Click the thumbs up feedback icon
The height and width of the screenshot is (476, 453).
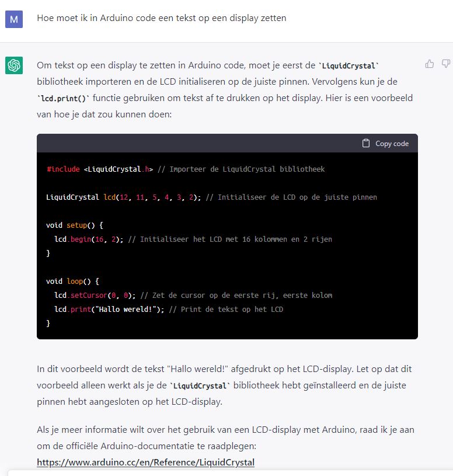[x=429, y=64]
